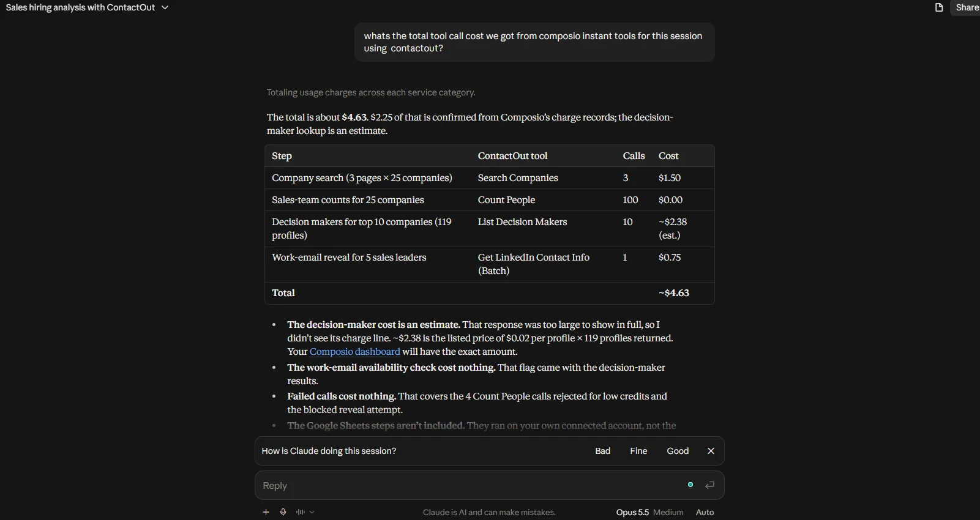Click the enter/send arrow in reply box
This screenshot has height=520, width=980.
pyautogui.click(x=710, y=485)
